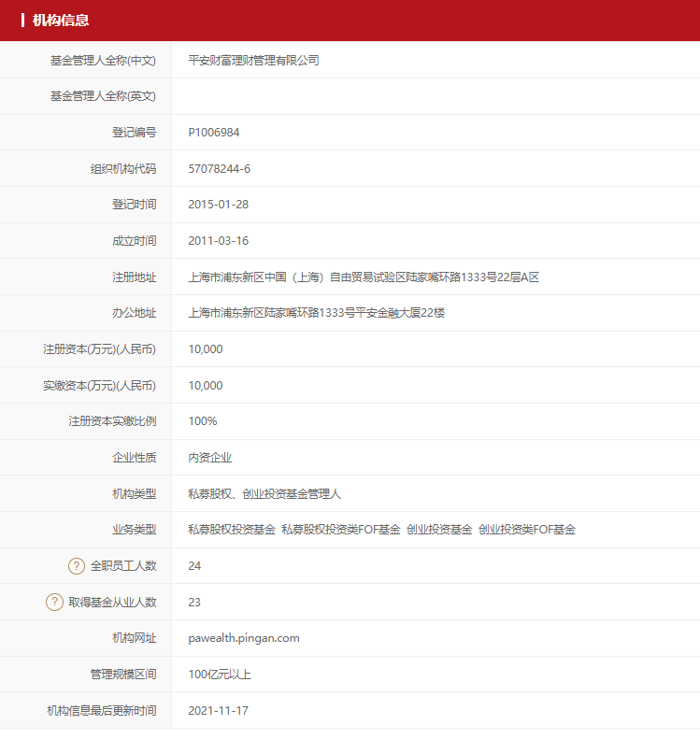
Task: Click the 私募股权投资类FOF基金 business type
Action: tap(341, 530)
